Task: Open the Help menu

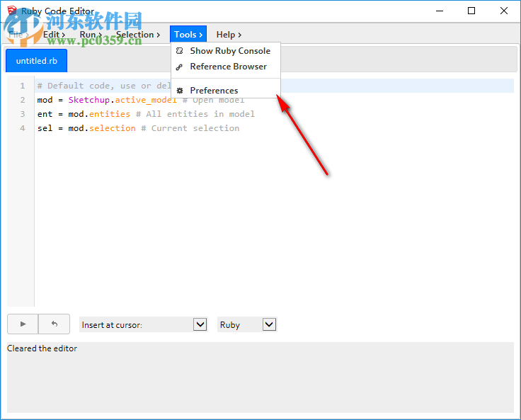Action: [x=229, y=35]
